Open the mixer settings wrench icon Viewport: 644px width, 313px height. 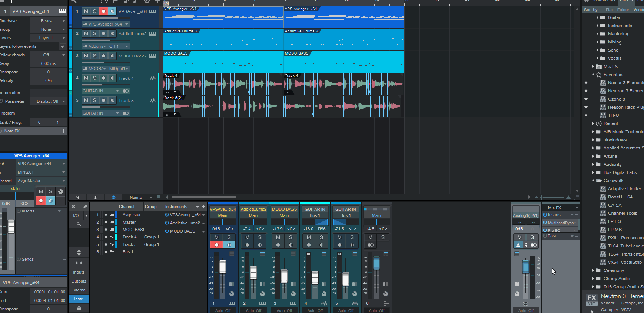pyautogui.click(x=79, y=224)
